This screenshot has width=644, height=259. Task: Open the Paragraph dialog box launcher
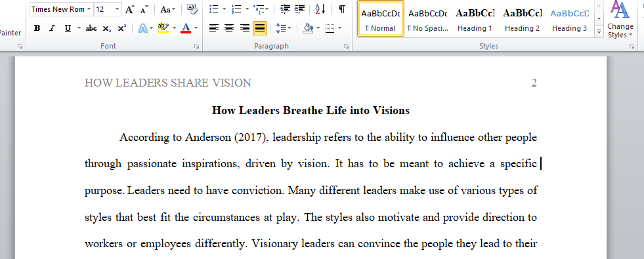(x=346, y=47)
